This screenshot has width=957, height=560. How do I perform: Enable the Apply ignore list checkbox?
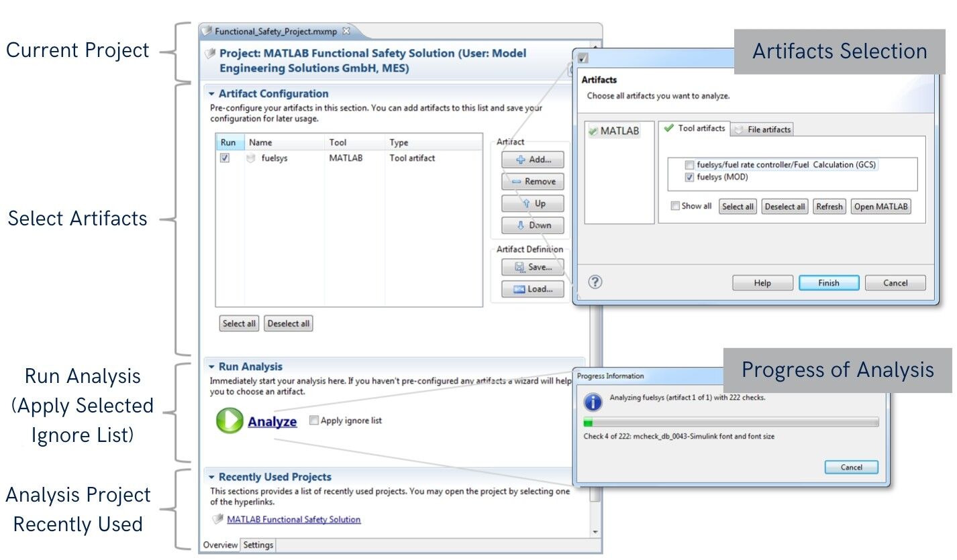(313, 421)
